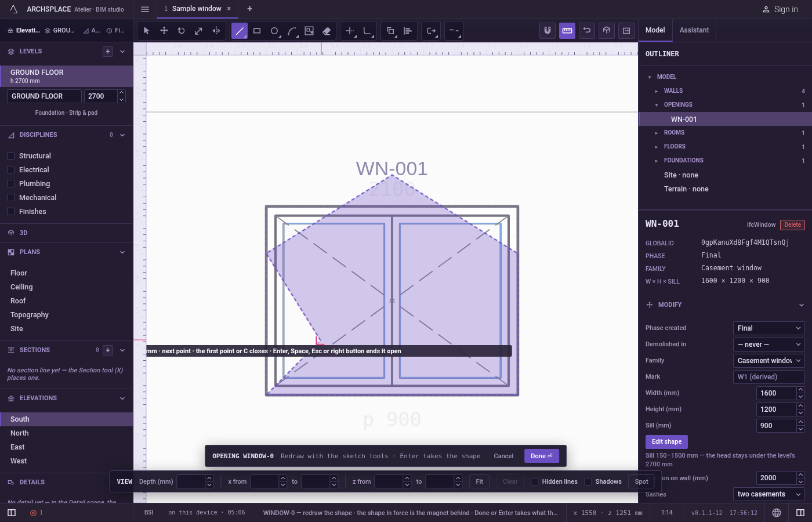The image size is (812, 522).
Task: Open the hamburger main menu
Action: coord(145,9)
